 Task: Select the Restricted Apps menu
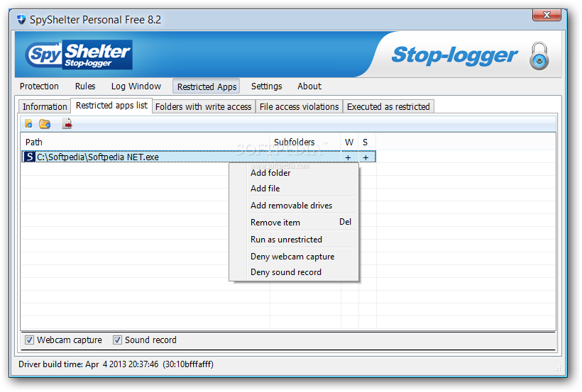coord(207,86)
